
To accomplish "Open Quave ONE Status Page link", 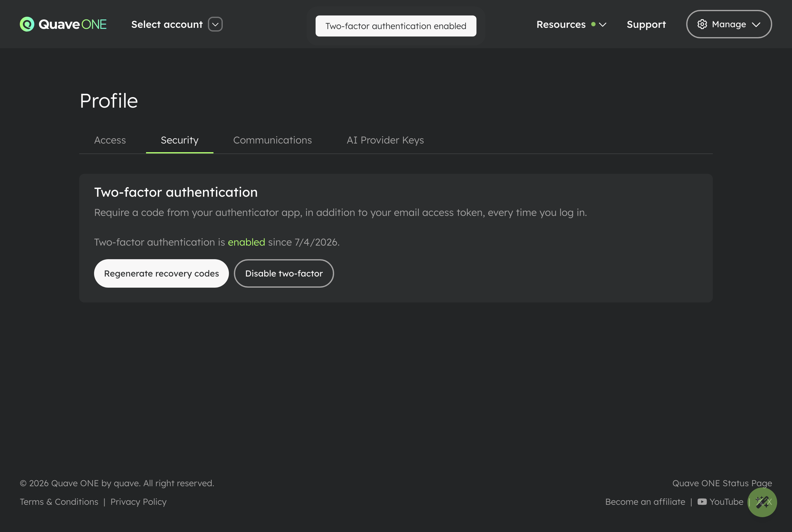I will pos(722,483).
